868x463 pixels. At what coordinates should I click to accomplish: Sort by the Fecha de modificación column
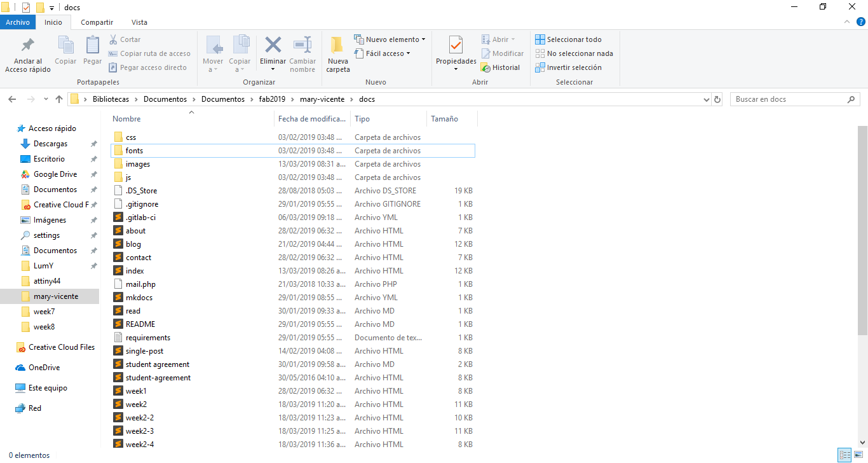pyautogui.click(x=313, y=119)
